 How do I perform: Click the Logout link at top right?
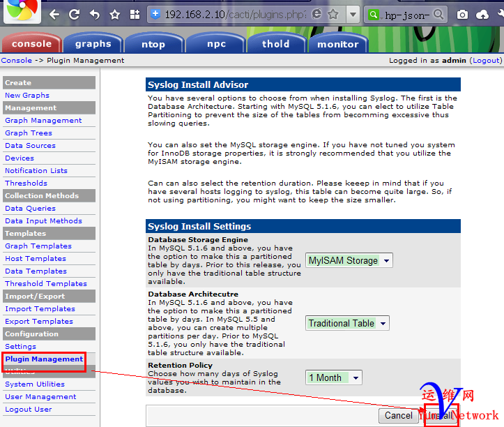[486, 61]
